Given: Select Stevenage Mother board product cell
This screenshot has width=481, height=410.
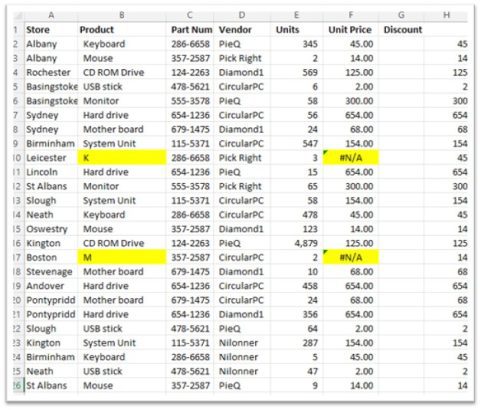Looking at the screenshot, I should pos(122,271).
